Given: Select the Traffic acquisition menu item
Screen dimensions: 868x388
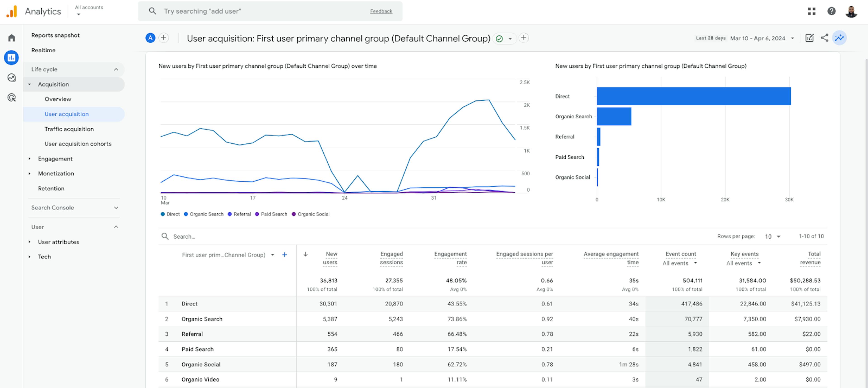Looking at the screenshot, I should pos(69,128).
